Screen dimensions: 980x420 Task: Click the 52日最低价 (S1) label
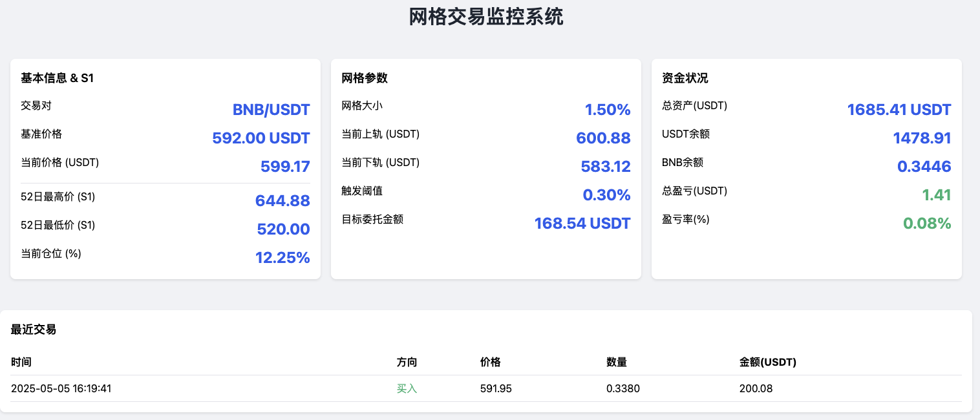[58, 225]
